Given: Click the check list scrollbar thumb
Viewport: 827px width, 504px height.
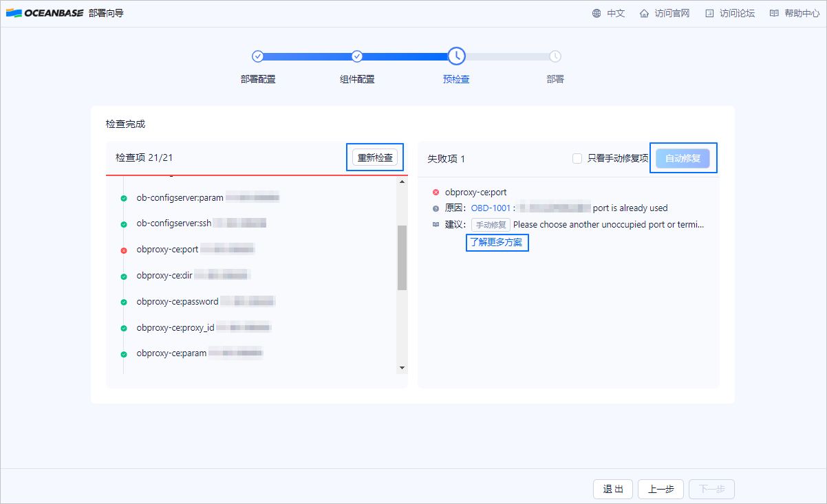Looking at the screenshot, I should (x=402, y=258).
